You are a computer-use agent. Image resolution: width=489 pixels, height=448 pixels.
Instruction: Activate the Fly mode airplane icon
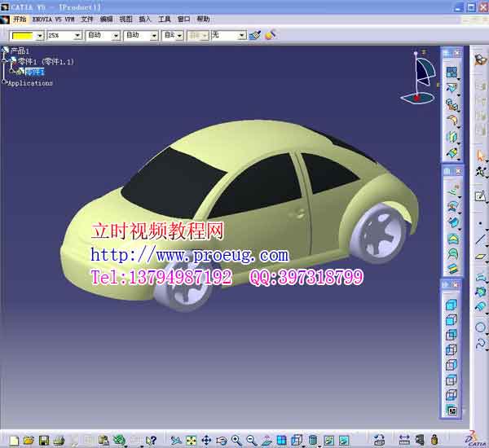point(176,440)
